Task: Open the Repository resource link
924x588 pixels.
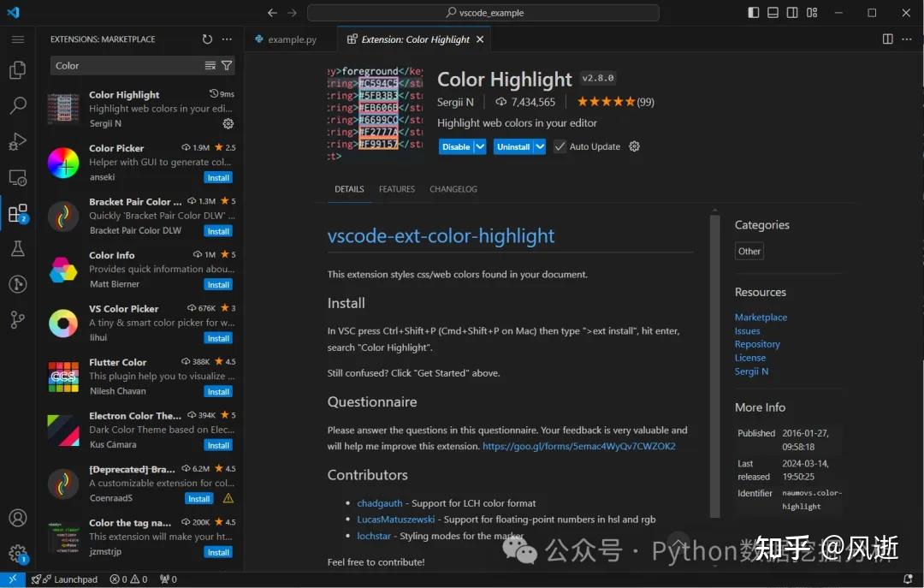Action: click(757, 344)
